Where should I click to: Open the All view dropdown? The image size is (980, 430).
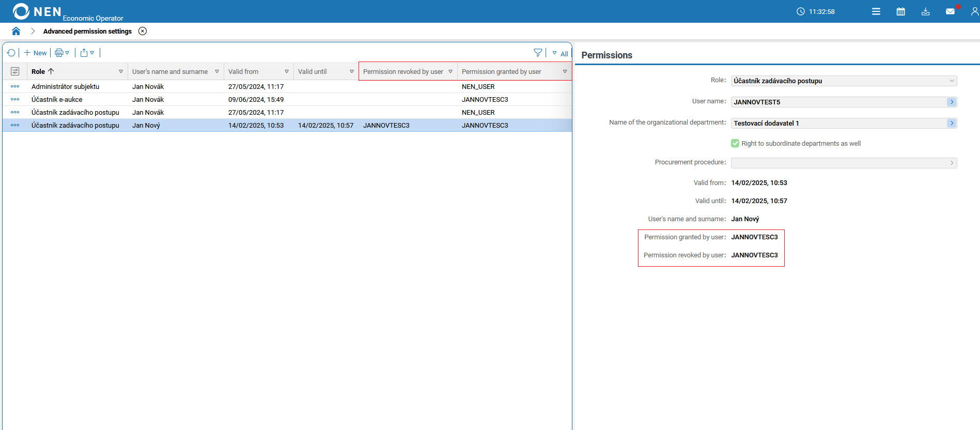(x=561, y=53)
